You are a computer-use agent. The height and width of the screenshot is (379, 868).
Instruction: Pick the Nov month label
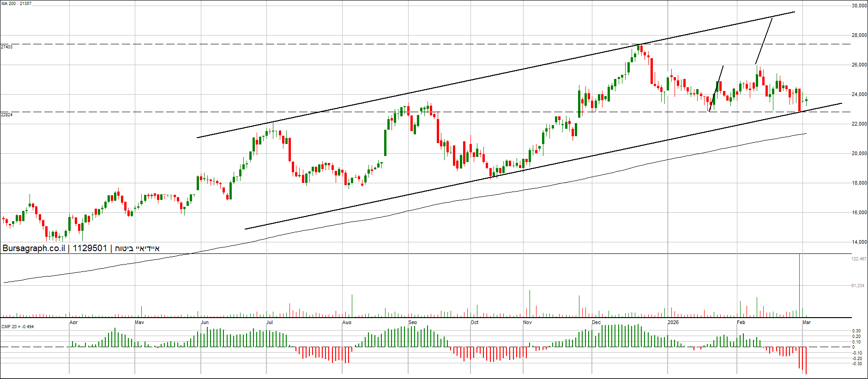[528, 322]
